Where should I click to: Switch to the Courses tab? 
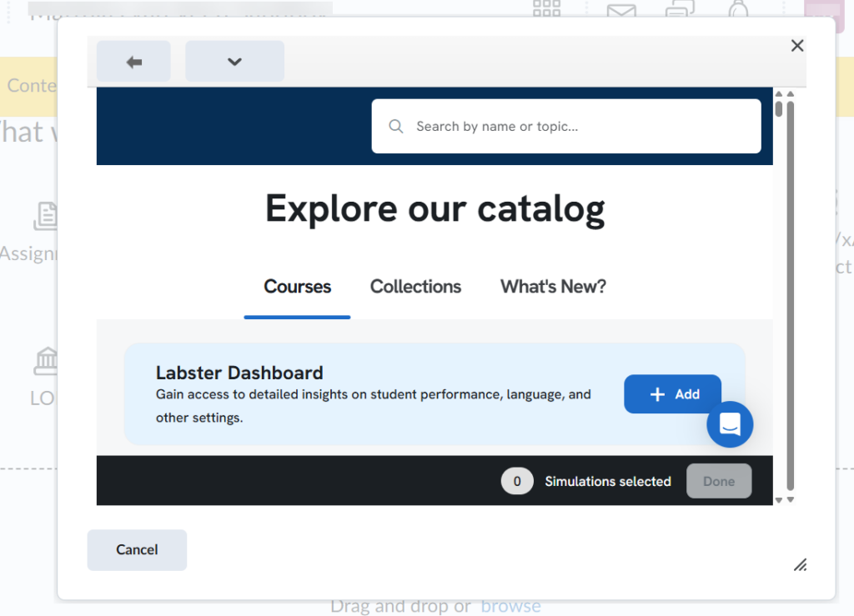[298, 287]
